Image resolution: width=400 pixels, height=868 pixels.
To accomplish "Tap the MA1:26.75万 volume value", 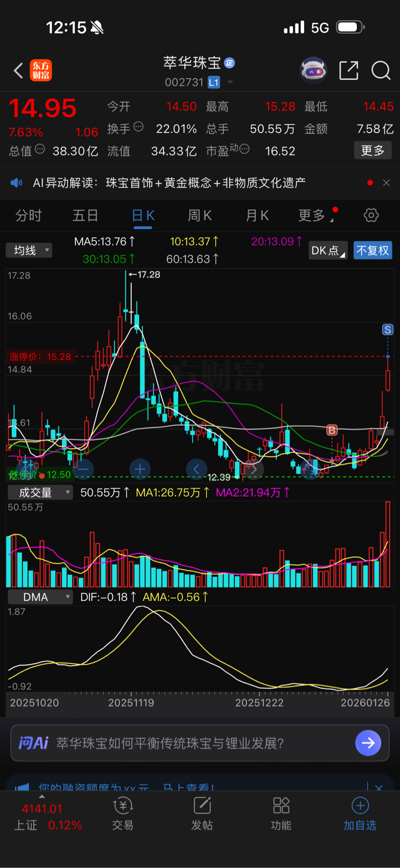I will 173,493.
